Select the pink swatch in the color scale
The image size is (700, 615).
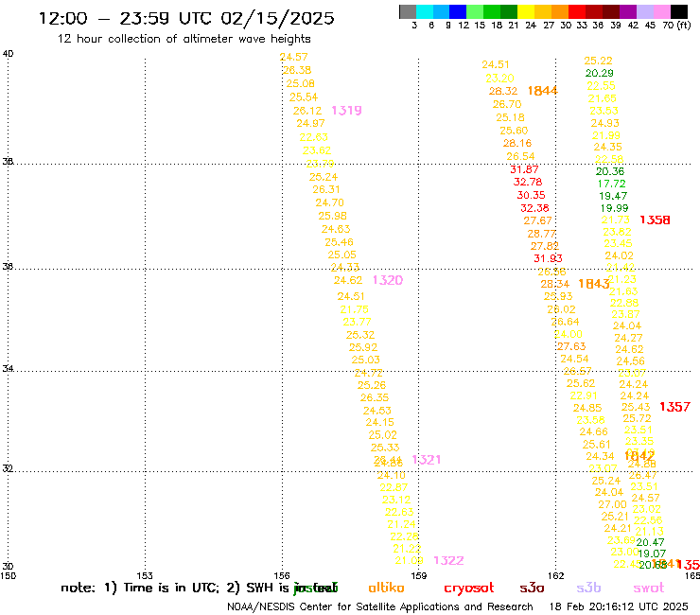[x=661, y=11]
